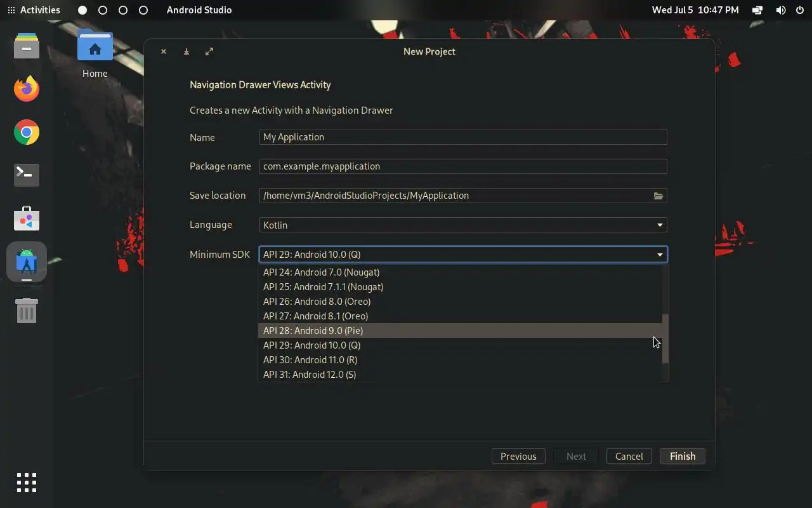This screenshot has width=812, height=508.
Task: Select API 31: Android 12.0 (S)
Action: pos(460,374)
